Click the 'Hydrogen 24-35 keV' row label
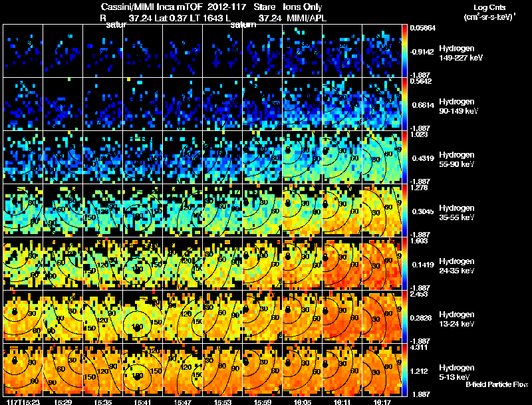Viewport: 532px width, 405px height. 457,266
